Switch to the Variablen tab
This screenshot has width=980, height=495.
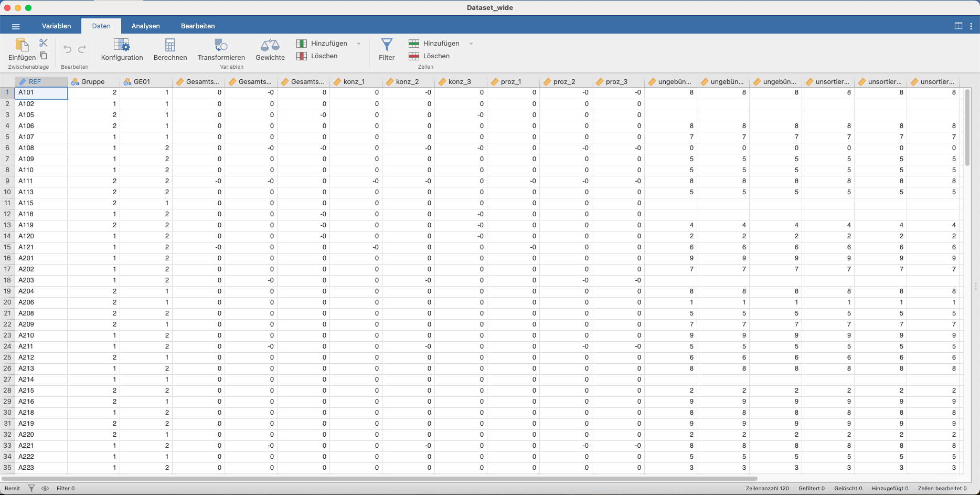[x=57, y=26]
